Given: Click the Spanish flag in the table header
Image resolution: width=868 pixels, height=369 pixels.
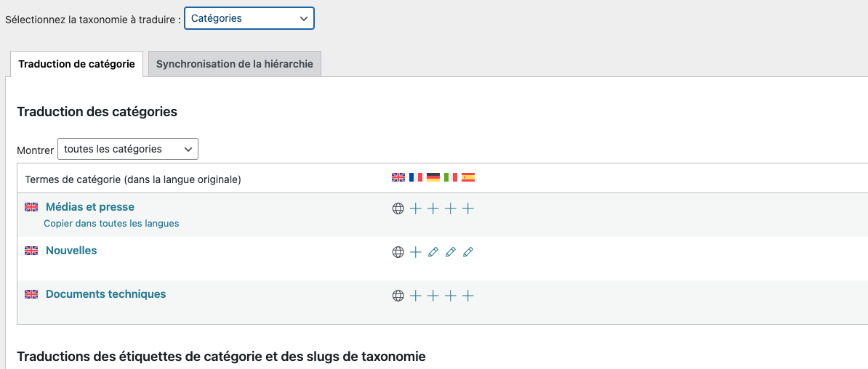Looking at the screenshot, I should pyautogui.click(x=468, y=177).
